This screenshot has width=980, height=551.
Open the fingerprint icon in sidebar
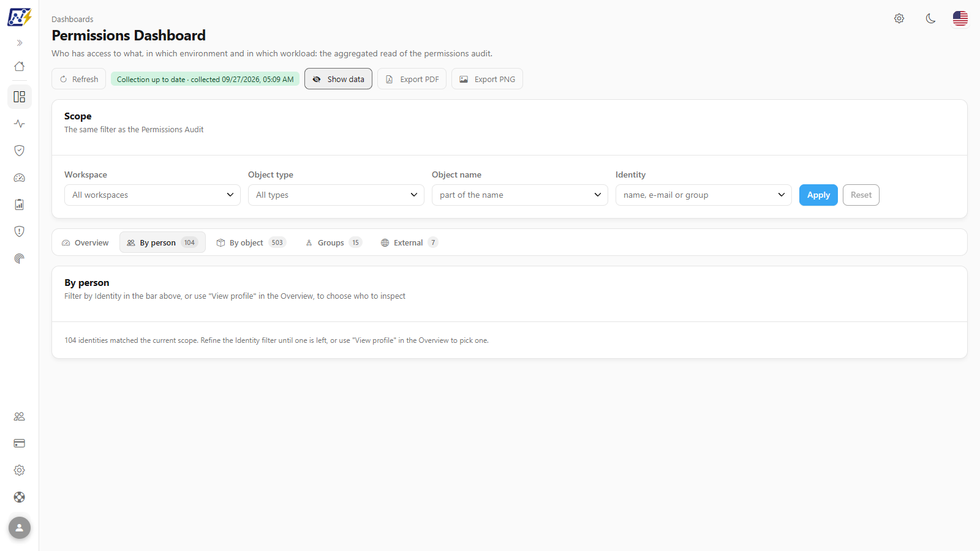[20, 258]
